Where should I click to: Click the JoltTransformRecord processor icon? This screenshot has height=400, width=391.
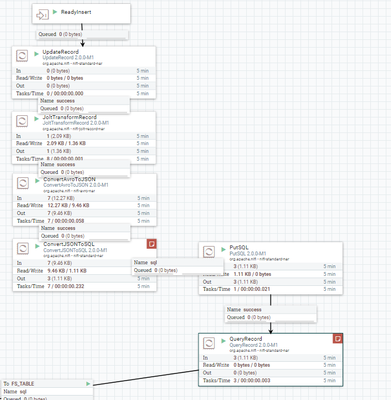[x=22, y=121]
